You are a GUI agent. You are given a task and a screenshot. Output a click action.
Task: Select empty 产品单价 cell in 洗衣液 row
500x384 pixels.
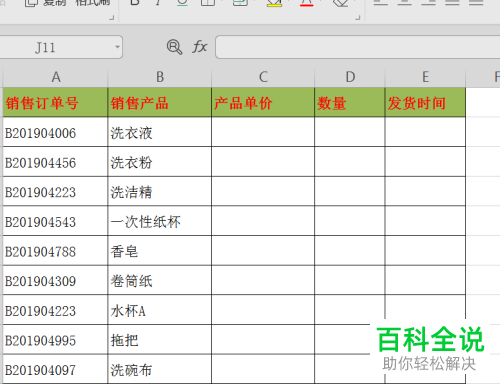click(x=263, y=132)
